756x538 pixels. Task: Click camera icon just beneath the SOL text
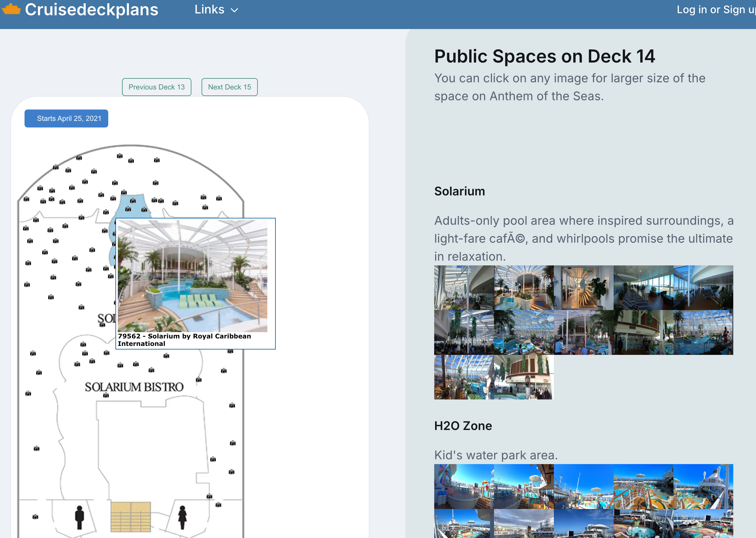(x=102, y=325)
